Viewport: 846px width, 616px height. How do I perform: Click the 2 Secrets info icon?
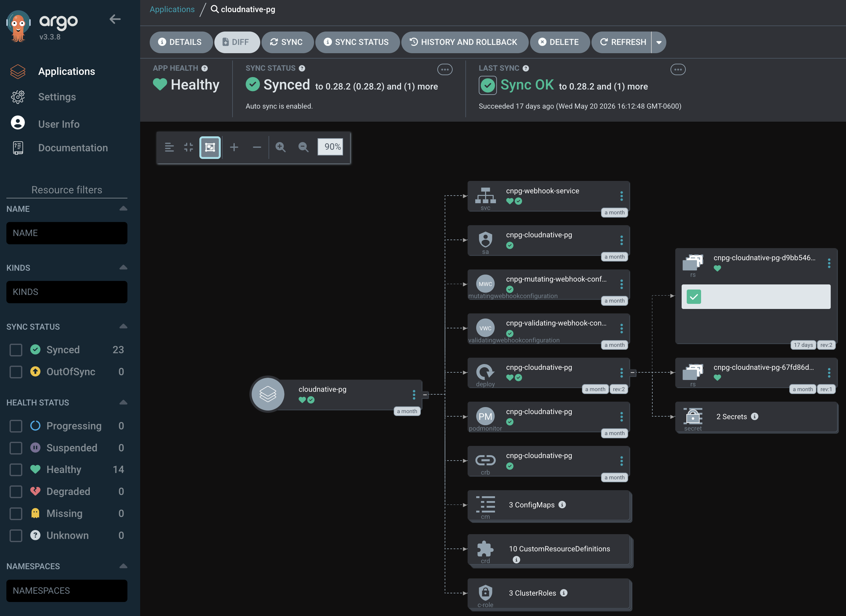tap(755, 416)
